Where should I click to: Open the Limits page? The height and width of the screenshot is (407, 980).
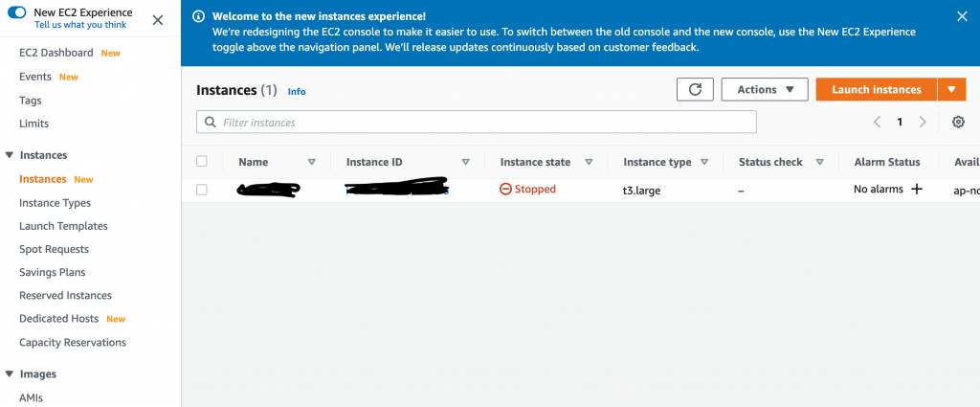tap(33, 124)
